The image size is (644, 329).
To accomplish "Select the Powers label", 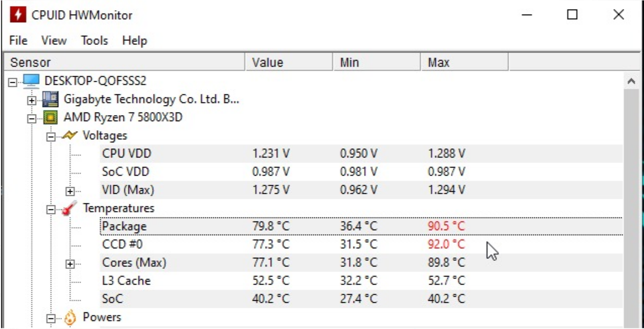I will pyautogui.click(x=102, y=317).
